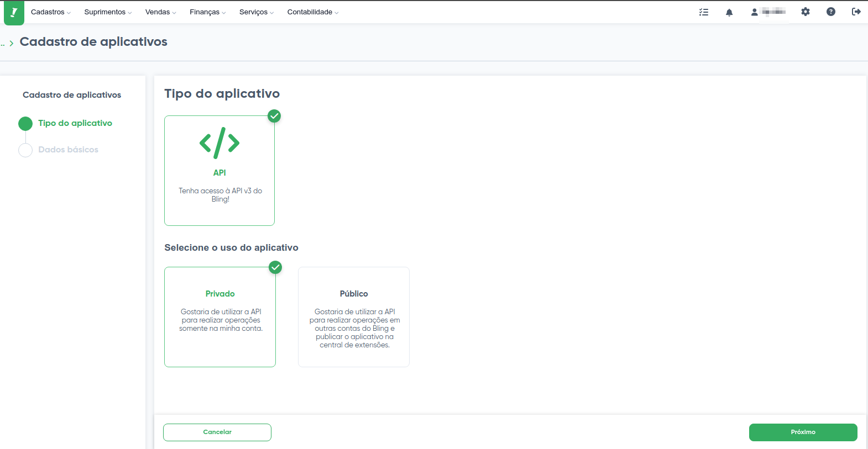Toggle the Privado card check mark
Viewport: 868px width, 449px height.
coord(275,267)
